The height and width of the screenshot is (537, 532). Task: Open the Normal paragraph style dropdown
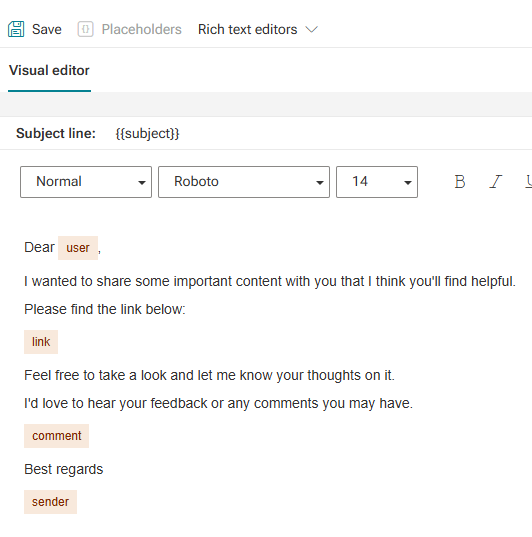click(86, 182)
